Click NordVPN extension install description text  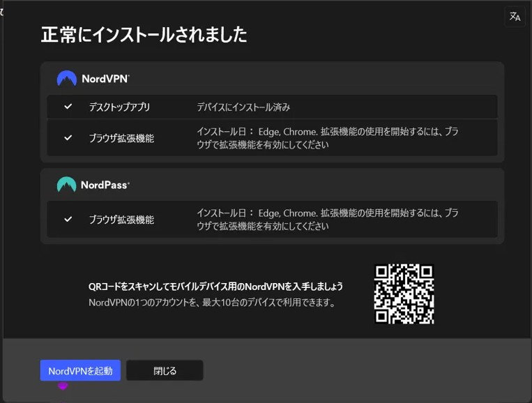[x=328, y=138]
